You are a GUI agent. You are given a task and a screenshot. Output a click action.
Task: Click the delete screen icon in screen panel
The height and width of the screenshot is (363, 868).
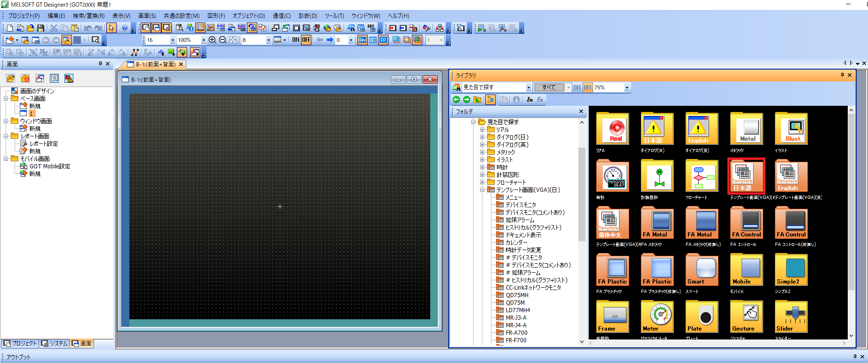[x=25, y=79]
